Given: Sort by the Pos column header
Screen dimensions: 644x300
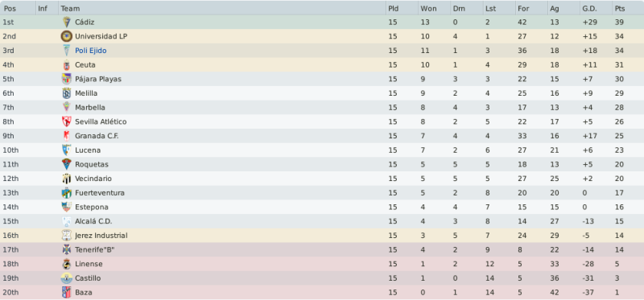Looking at the screenshot, I should 18,8.
